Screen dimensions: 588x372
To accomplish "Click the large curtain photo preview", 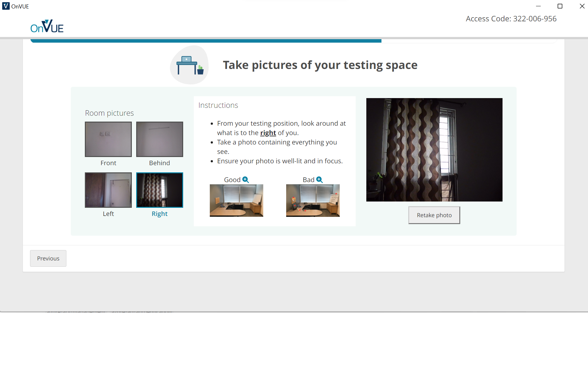I will (x=434, y=150).
